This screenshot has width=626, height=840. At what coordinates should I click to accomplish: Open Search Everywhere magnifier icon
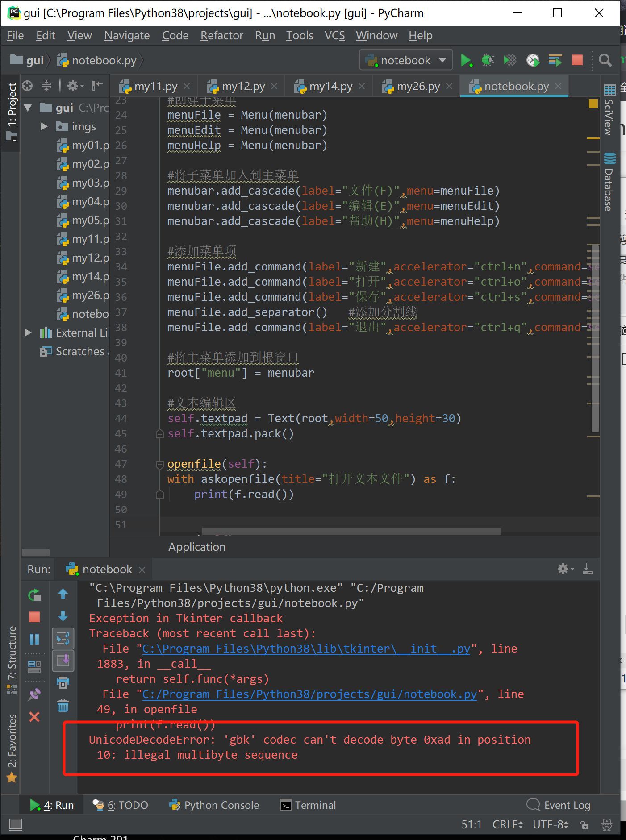point(605,60)
